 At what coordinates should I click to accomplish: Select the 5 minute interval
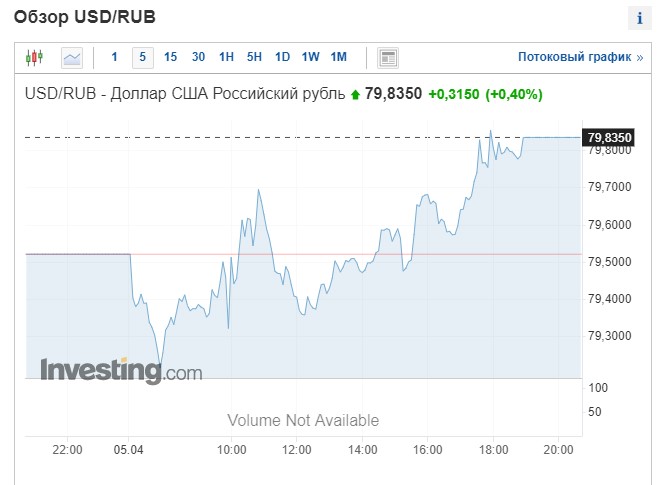coord(143,57)
